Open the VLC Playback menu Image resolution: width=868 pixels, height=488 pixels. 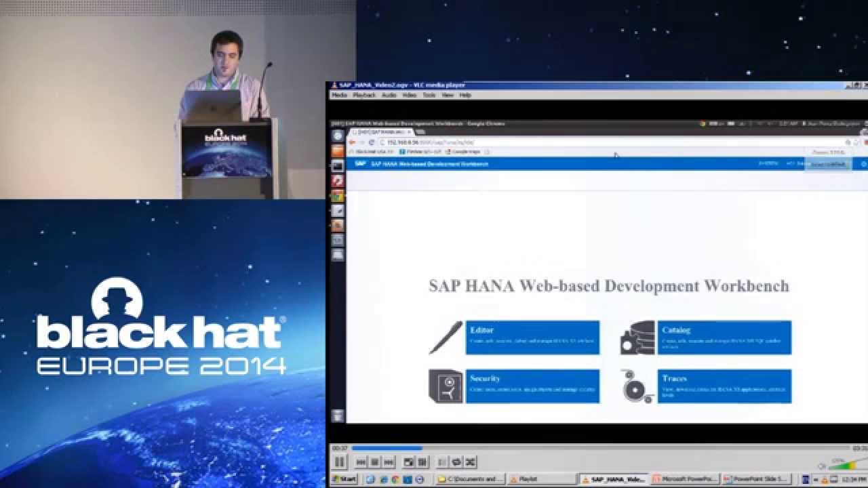(x=364, y=96)
